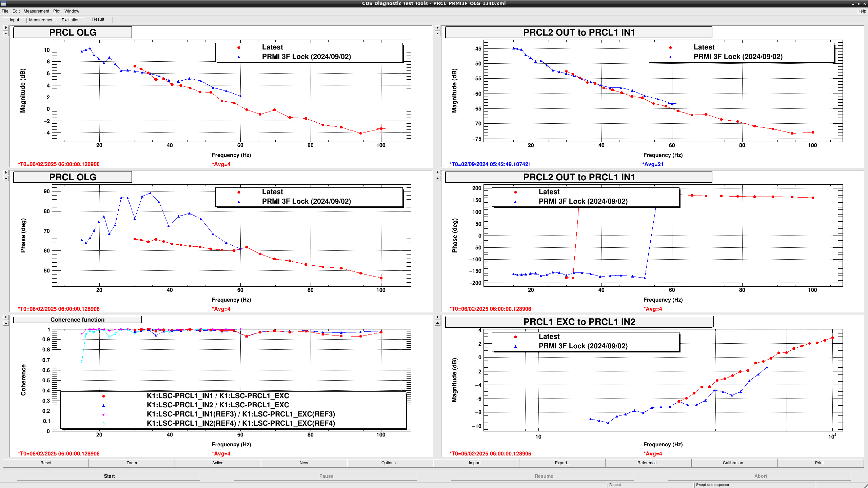The width and height of the screenshot is (868, 488).
Task: Click up-arrow button beside Coherence function plot
Action: pos(6,323)
